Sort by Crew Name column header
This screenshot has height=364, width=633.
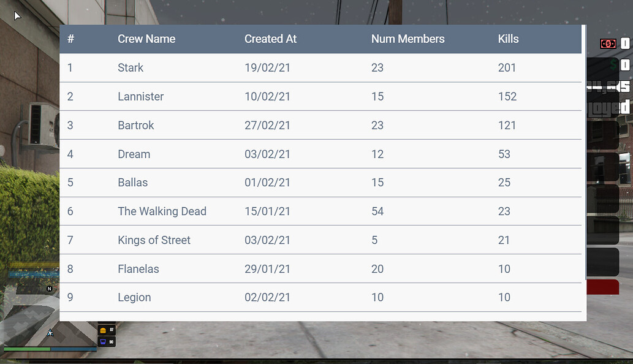click(x=146, y=39)
